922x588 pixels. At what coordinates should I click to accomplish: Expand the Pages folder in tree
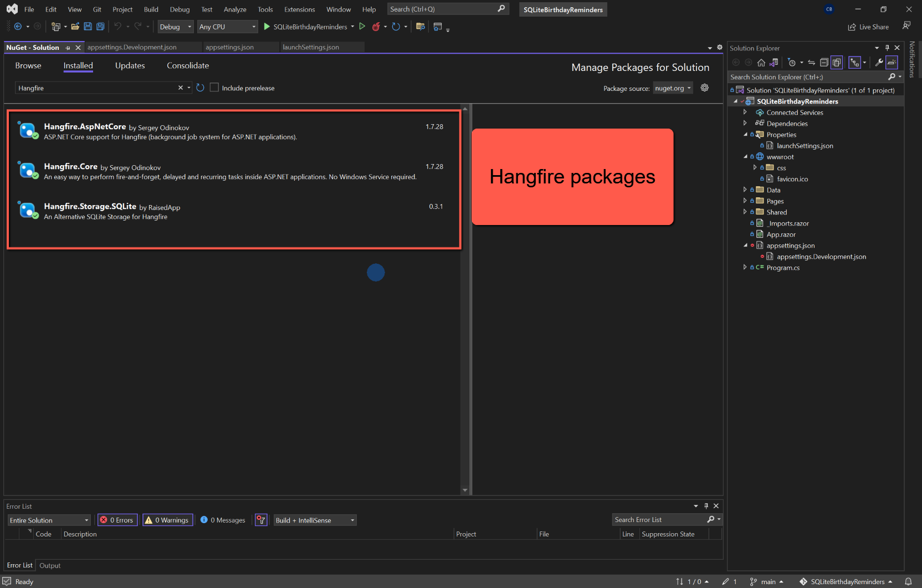[x=745, y=201]
